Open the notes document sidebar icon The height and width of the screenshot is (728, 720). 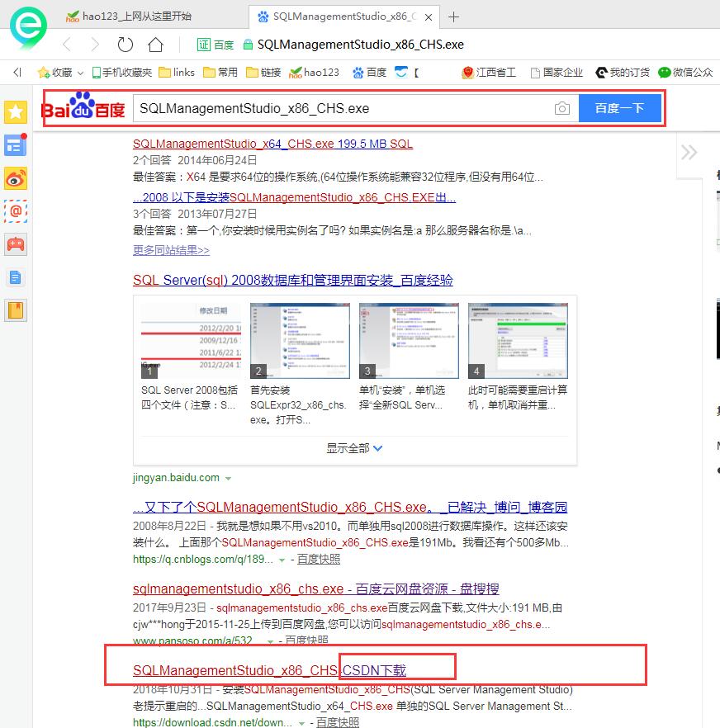[15, 277]
